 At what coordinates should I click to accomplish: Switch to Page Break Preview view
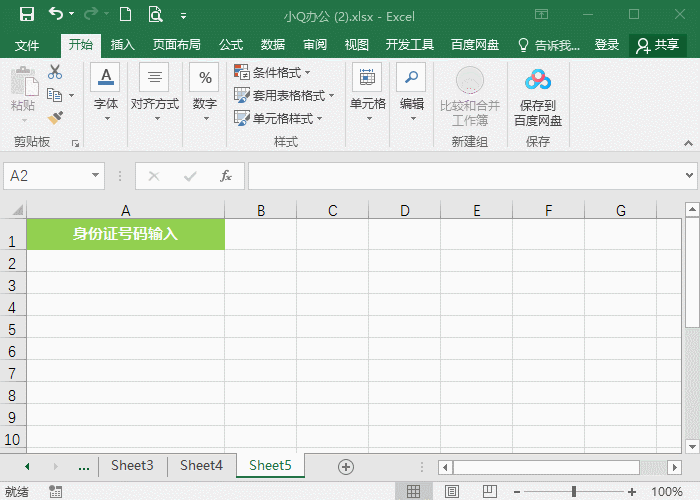click(x=490, y=492)
